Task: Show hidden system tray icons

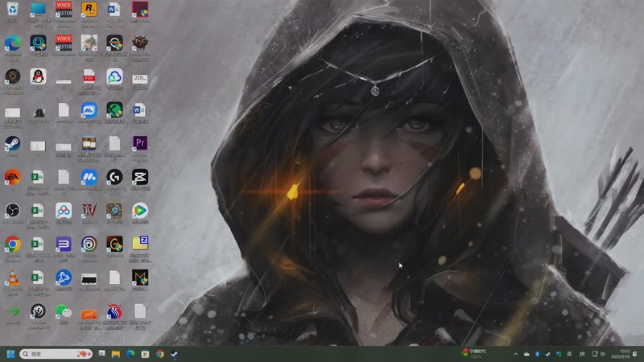Action: tap(516, 354)
